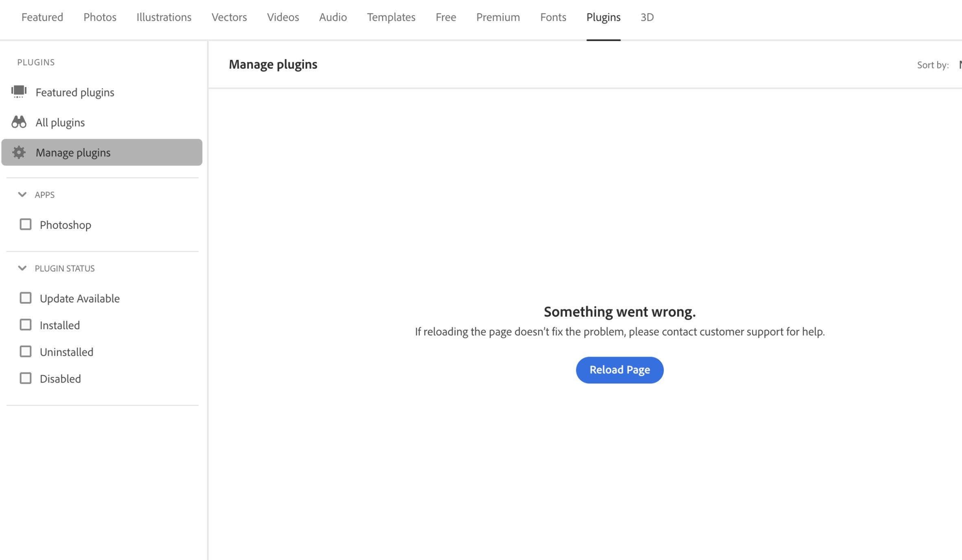Select the Illustrations tab
This screenshot has height=560, width=962.
point(164,17)
